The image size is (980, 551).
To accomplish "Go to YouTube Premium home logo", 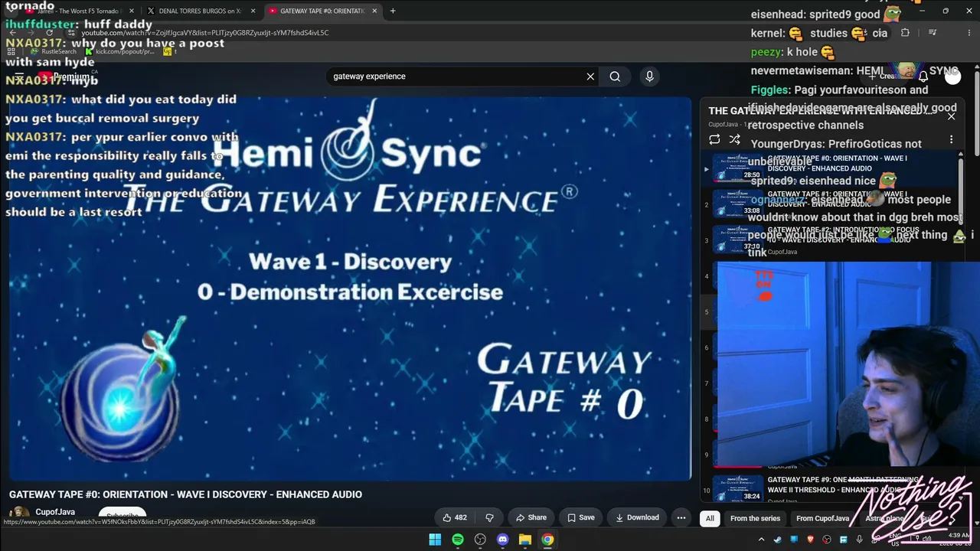I will [x=64, y=77].
